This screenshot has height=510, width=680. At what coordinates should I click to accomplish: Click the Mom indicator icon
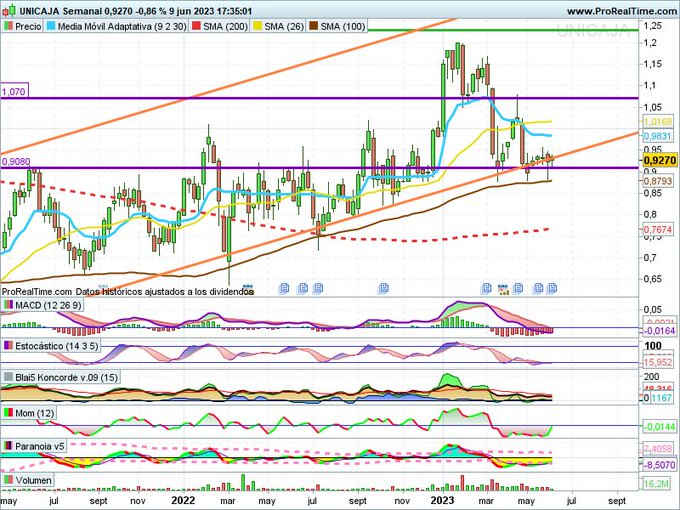(x=8, y=413)
